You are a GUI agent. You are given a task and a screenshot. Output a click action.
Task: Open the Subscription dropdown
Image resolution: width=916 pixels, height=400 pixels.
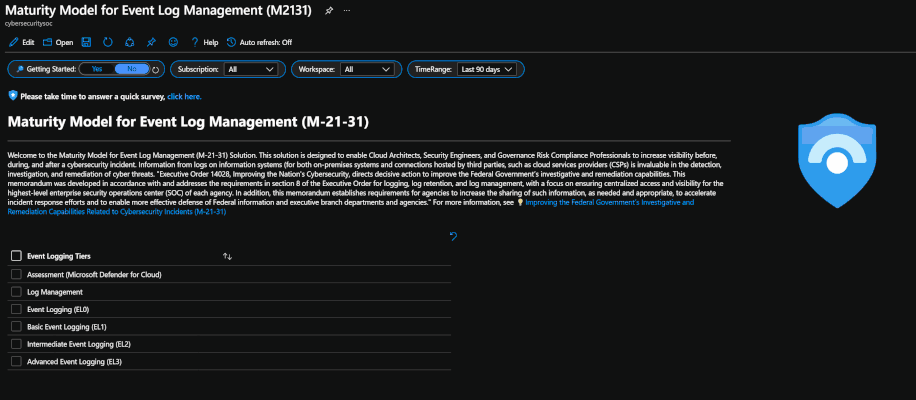[251, 69]
